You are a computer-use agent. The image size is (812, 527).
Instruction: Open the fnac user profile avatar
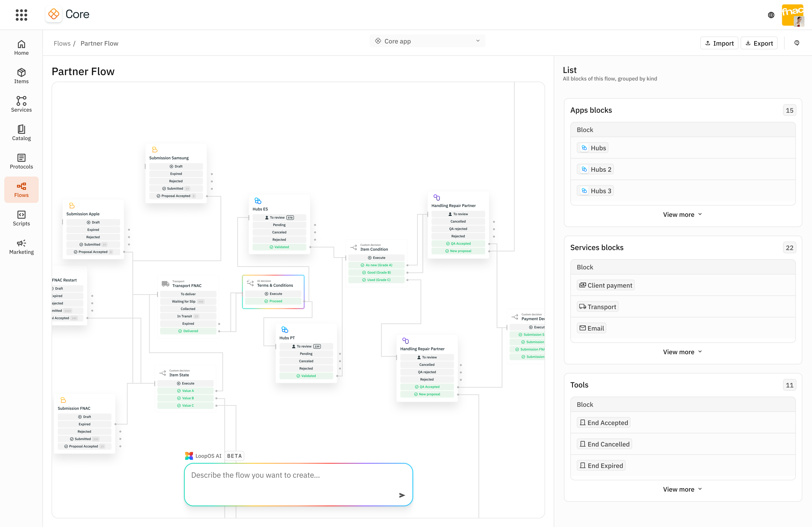pos(793,15)
